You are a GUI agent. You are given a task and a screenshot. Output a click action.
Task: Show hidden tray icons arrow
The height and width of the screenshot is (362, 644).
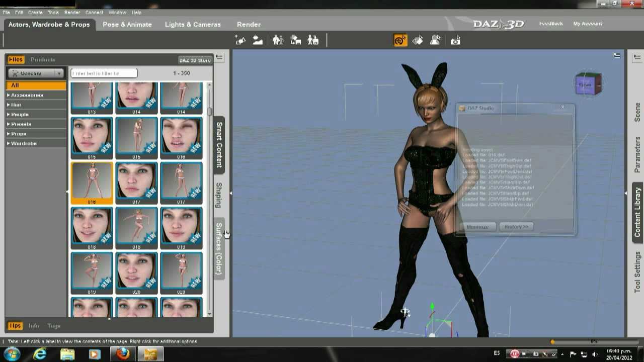[x=562, y=354]
